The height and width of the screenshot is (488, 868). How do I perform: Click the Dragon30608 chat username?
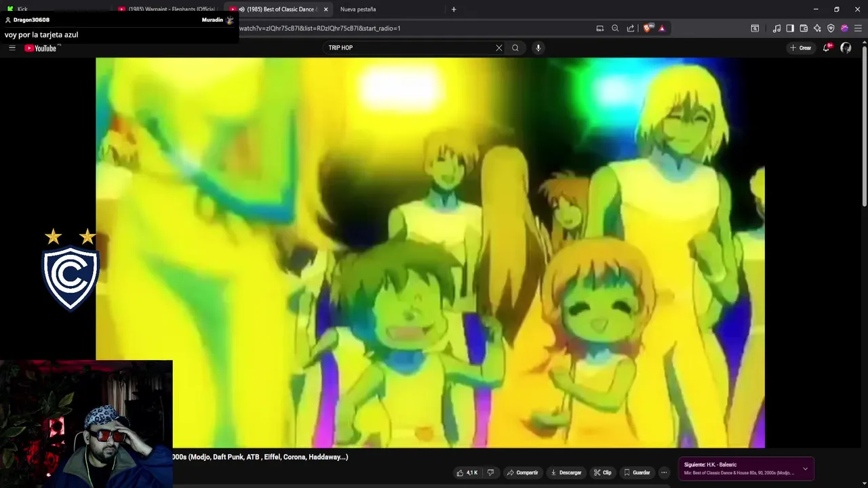point(31,20)
